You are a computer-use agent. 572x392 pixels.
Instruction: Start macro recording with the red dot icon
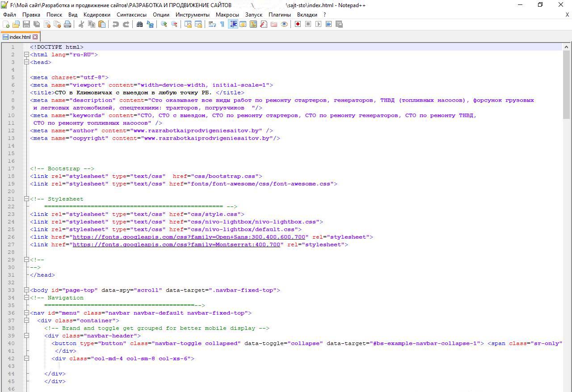point(298,24)
